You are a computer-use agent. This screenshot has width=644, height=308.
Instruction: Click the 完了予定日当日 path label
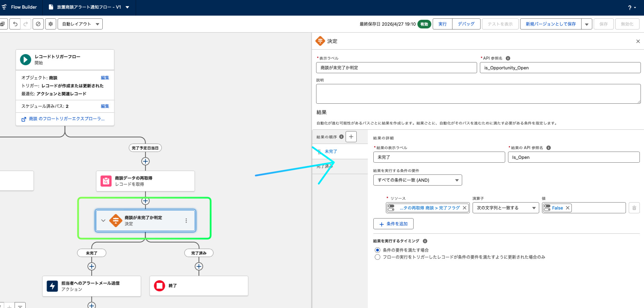tap(145, 148)
